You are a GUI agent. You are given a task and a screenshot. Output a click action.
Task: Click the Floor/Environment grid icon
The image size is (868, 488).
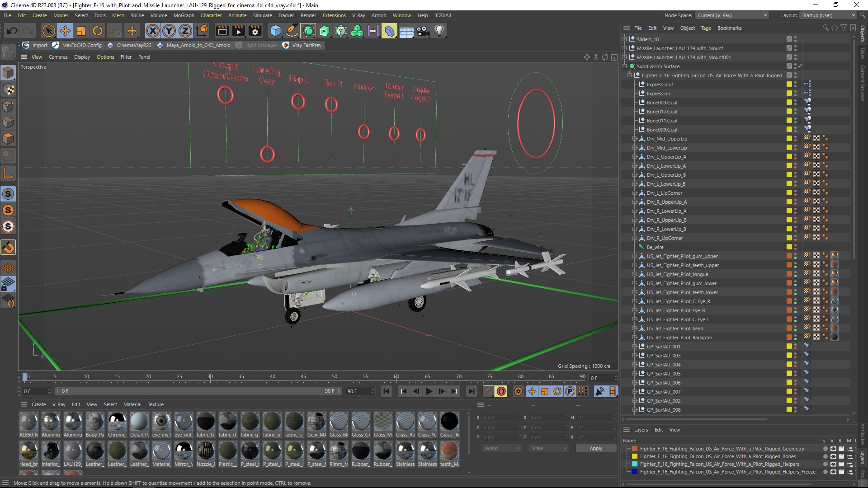pyautogui.click(x=406, y=31)
